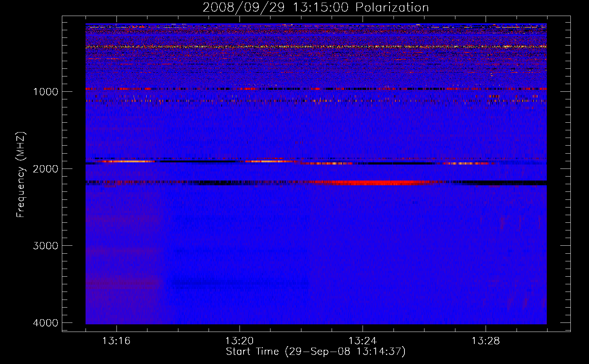Click the 1000 frequency tick label
Viewport: 589px width, 364px height.
pos(45,91)
